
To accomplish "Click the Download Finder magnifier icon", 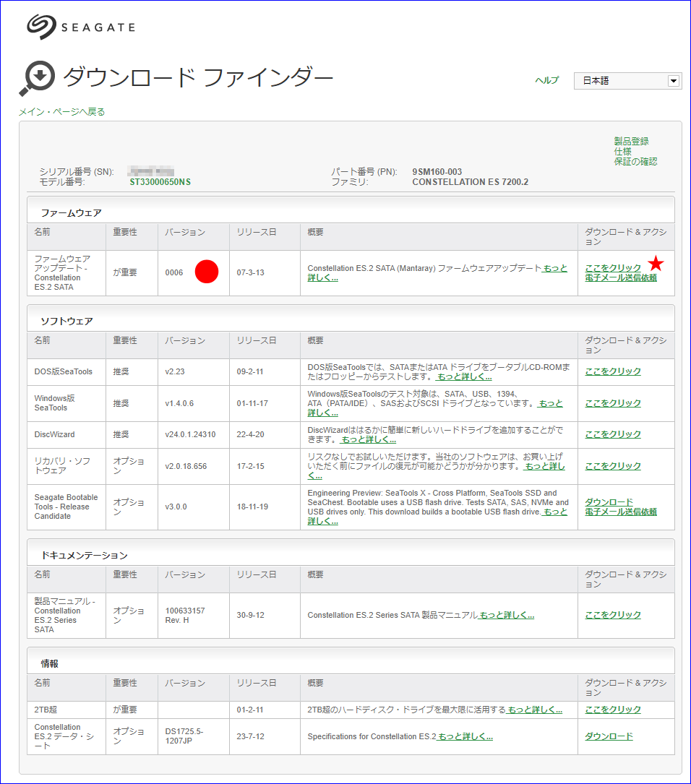I will pyautogui.click(x=37, y=79).
